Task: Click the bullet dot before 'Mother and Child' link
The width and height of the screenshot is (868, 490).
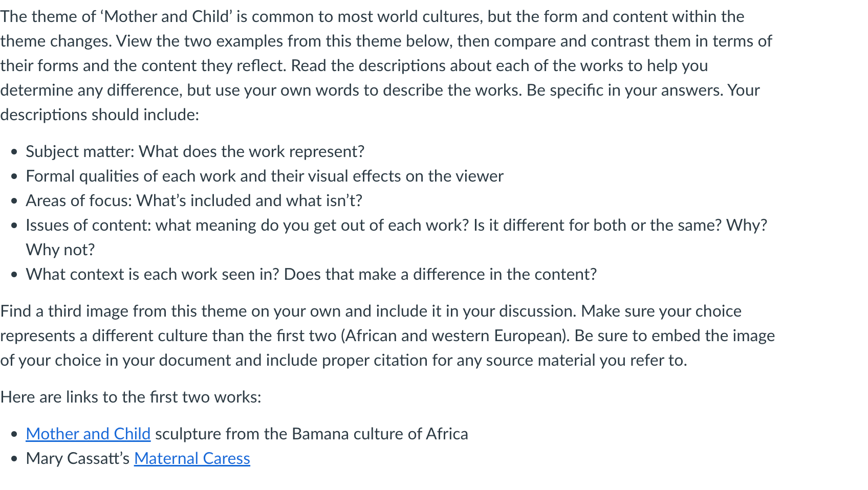Action: pyautogui.click(x=14, y=434)
